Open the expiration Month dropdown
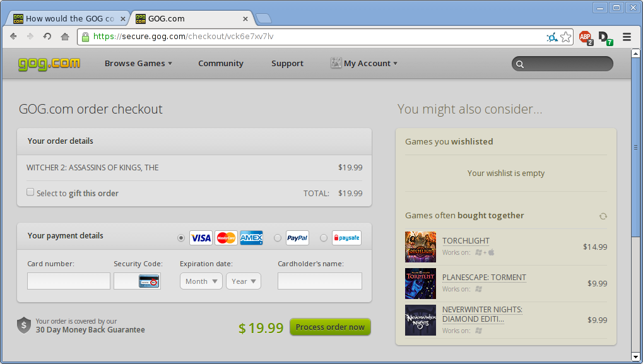Image resolution: width=643 pixels, height=364 pixels. 201,281
